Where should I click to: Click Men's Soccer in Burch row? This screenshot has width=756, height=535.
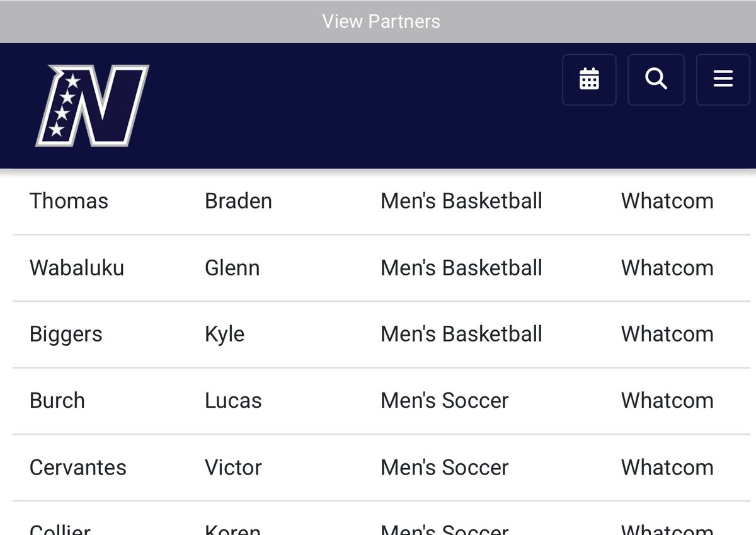[x=444, y=401]
